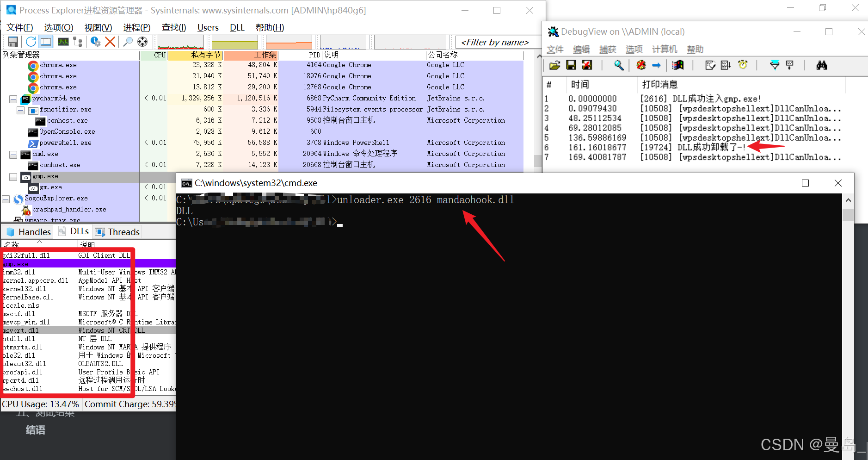Image resolution: width=868 pixels, height=460 pixels.
Task: Click the chrome.exe icon for PID 4164
Action: pos(33,66)
